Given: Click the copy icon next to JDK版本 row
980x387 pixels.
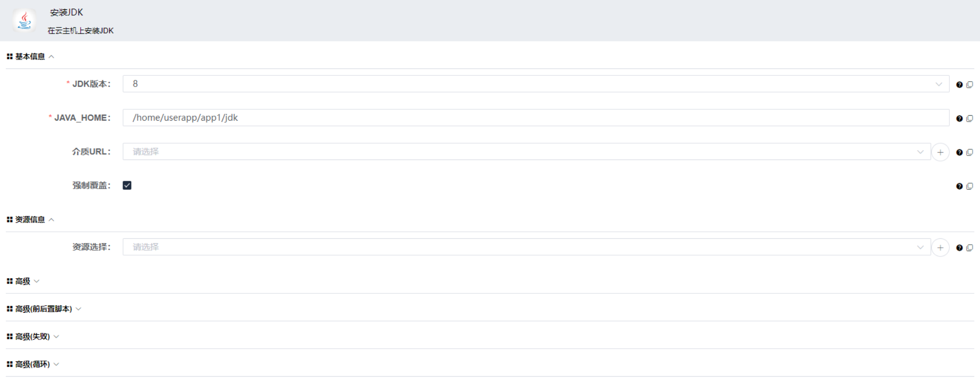Looking at the screenshot, I should click(x=970, y=84).
